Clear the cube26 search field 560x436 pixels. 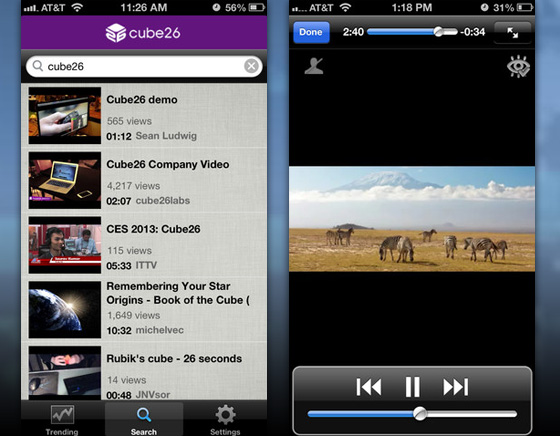[x=251, y=66]
